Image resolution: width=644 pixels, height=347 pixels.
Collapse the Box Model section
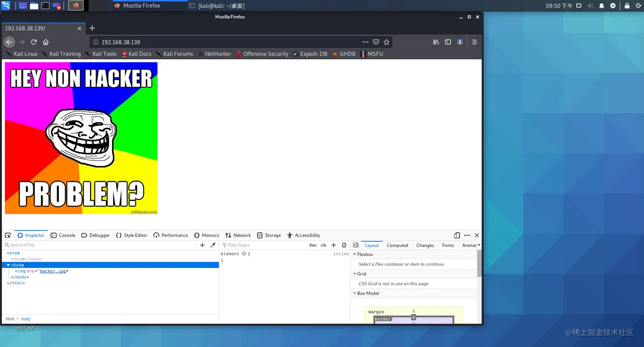354,293
